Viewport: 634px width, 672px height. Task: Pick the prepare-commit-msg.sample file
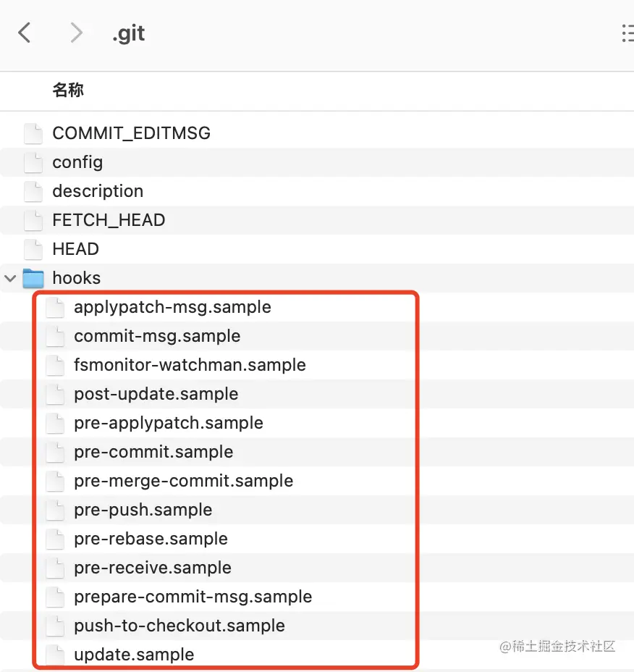[x=193, y=597]
